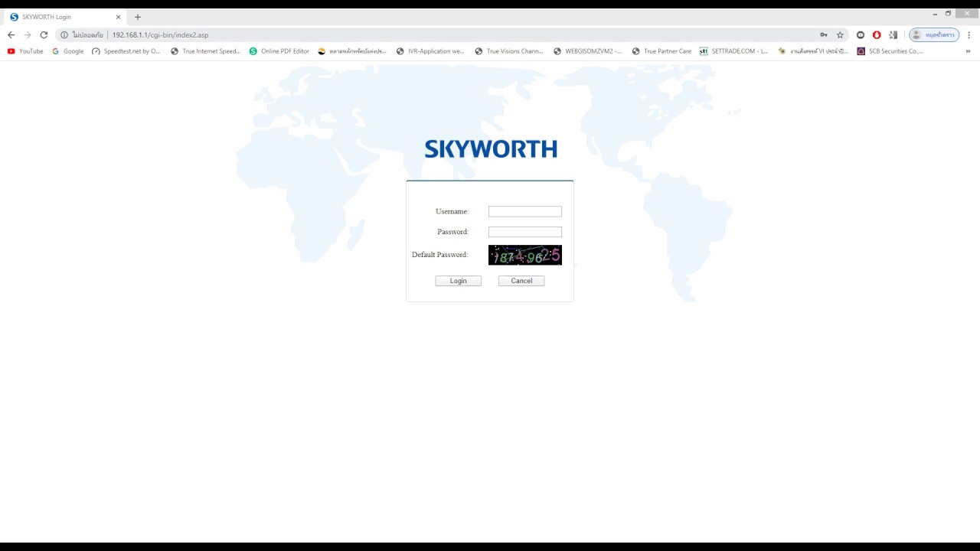Screen dimensions: 980x551
Task: Click the Cancel button
Action: pyautogui.click(x=521, y=281)
